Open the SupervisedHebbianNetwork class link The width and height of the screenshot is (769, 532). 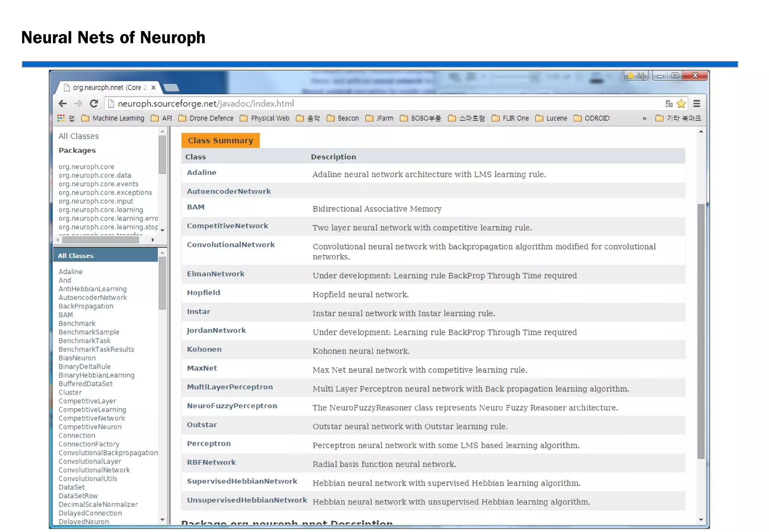(242, 481)
